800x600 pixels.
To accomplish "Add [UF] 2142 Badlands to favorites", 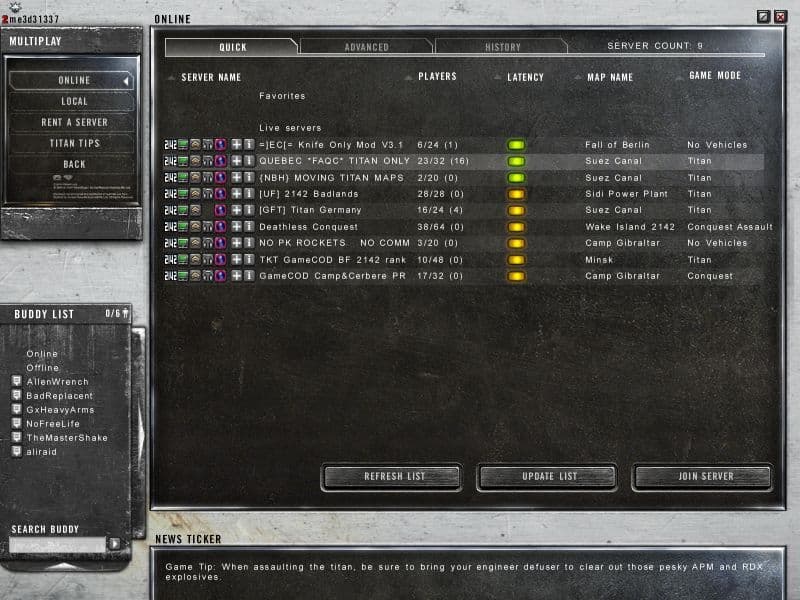I will point(236,194).
